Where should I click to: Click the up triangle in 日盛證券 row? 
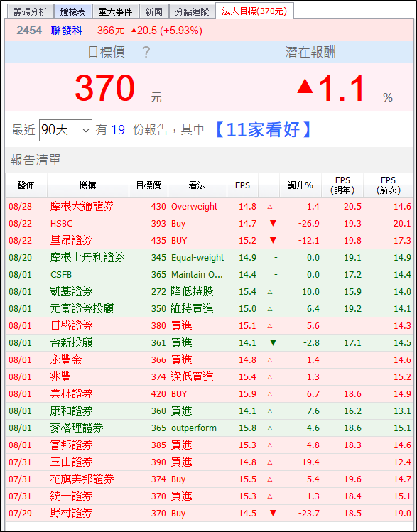pyautogui.click(x=270, y=326)
